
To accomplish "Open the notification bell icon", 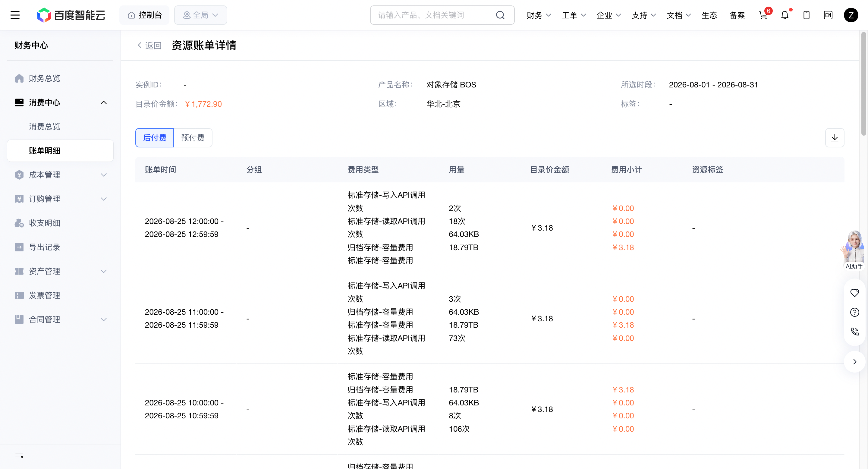I will (785, 15).
